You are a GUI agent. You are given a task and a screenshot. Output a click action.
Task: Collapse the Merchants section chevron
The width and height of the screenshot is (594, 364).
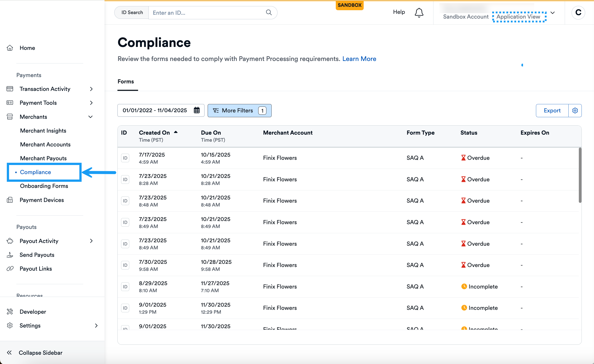[90, 117]
